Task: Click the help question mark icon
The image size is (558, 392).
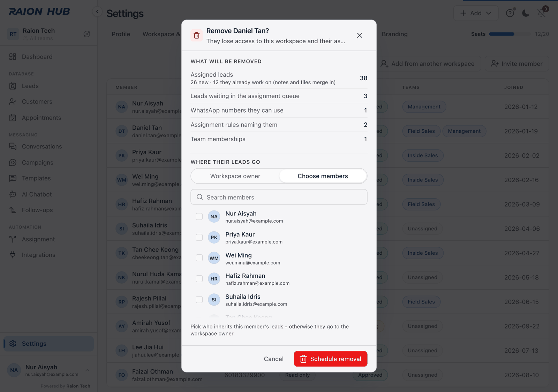Action: [510, 13]
